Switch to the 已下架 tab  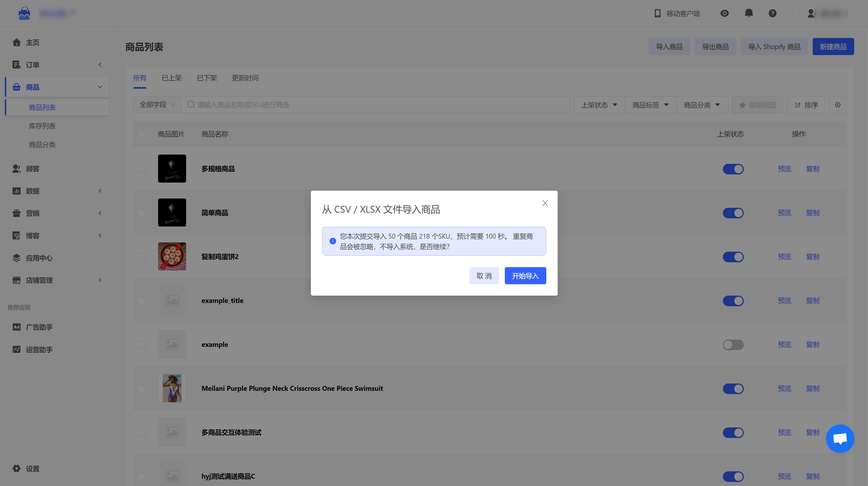pos(207,78)
